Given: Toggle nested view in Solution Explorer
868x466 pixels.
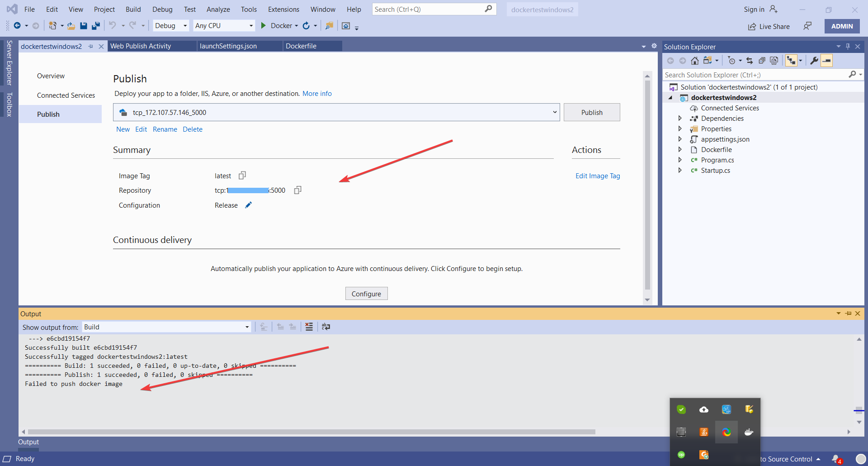Looking at the screenshot, I should coord(791,61).
